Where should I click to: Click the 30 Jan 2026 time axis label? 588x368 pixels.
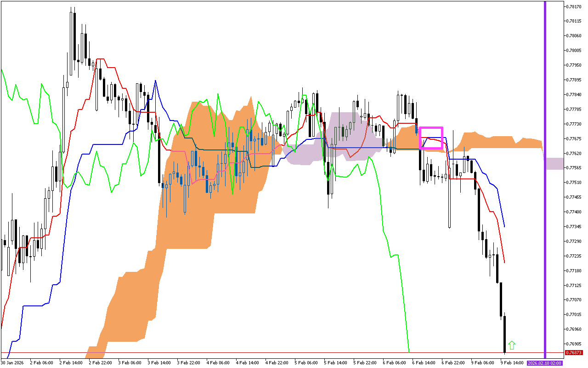coord(11,363)
